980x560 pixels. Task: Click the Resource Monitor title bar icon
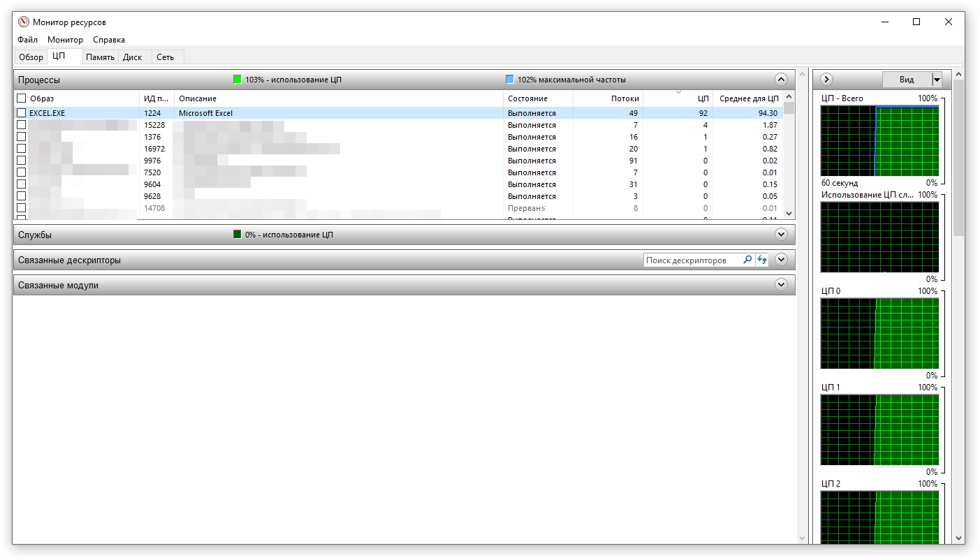24,22
